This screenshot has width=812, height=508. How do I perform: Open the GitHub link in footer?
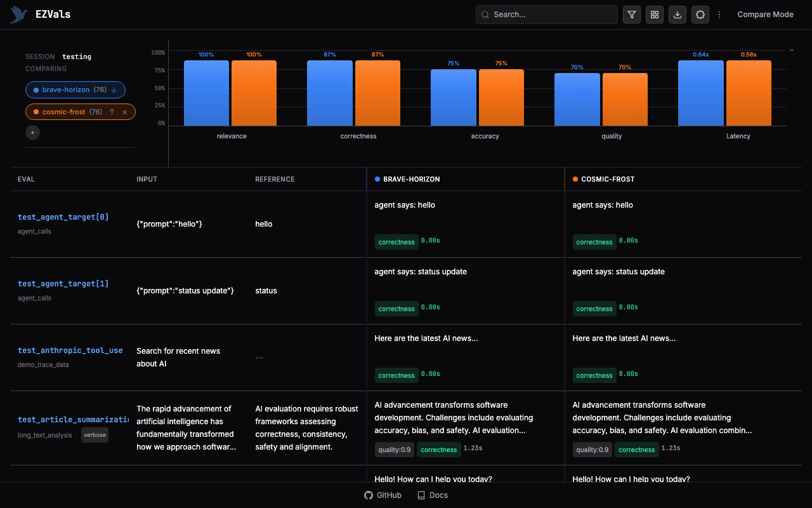tap(383, 495)
